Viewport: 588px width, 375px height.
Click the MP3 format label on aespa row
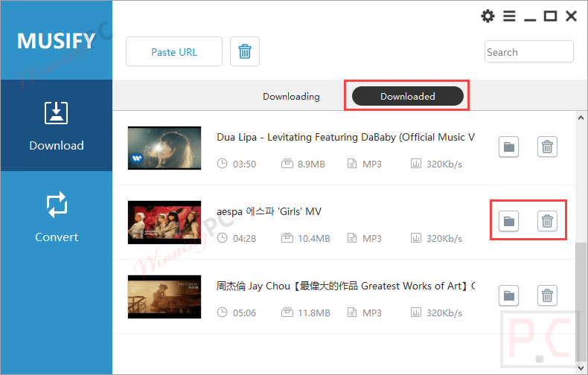[x=372, y=239]
